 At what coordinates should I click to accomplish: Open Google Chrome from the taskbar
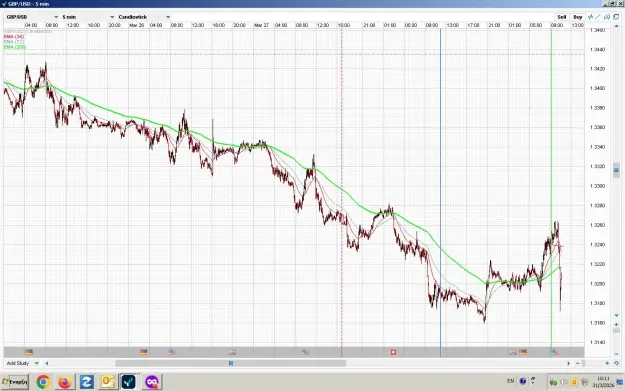coord(43,382)
